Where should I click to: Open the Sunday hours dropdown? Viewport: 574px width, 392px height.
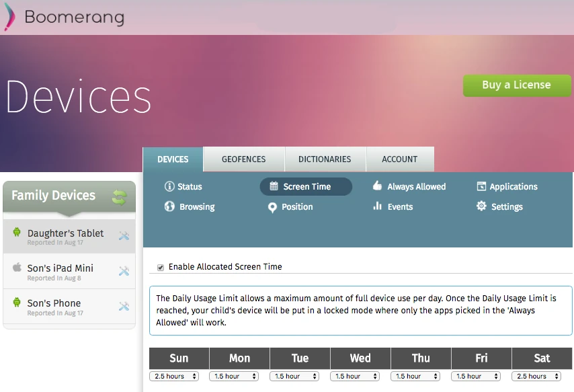coord(174,376)
